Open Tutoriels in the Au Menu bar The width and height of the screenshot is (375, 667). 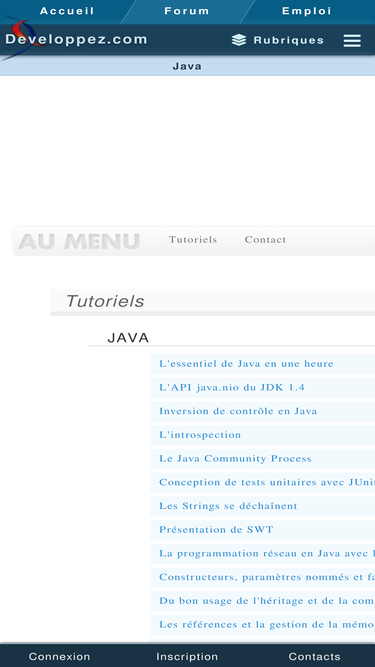click(x=193, y=239)
